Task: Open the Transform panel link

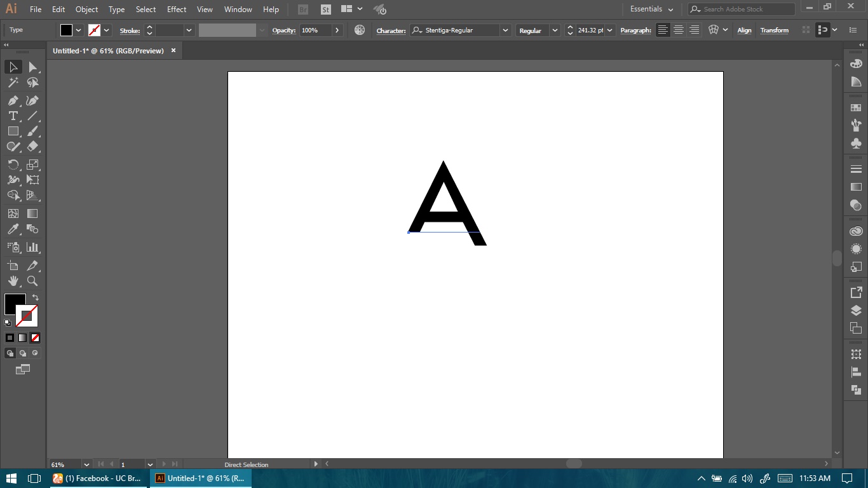Action: click(x=774, y=30)
